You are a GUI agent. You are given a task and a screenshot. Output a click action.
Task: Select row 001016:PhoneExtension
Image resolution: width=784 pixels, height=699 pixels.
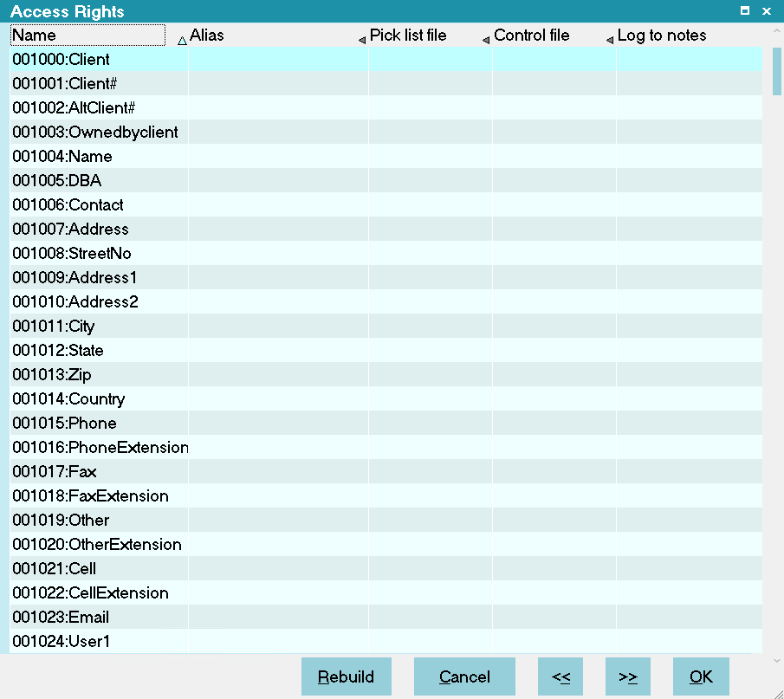pos(386,447)
